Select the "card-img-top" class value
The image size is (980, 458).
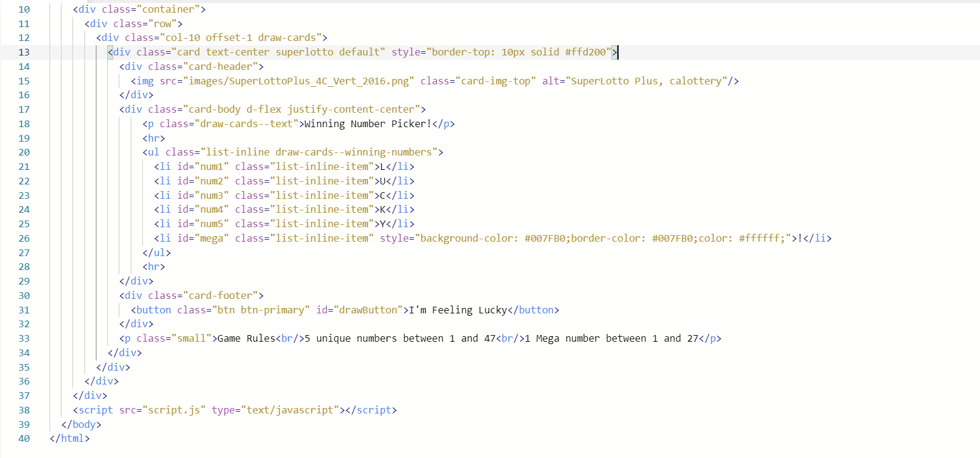pos(496,81)
